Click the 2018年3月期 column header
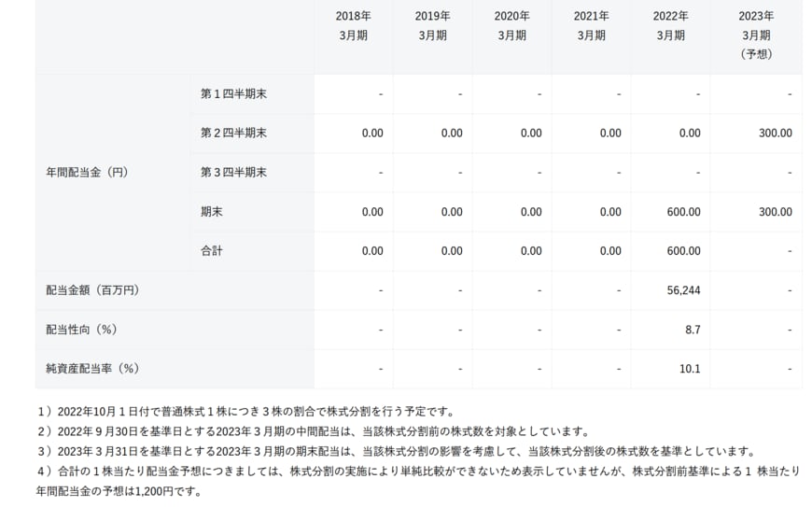 point(353,26)
